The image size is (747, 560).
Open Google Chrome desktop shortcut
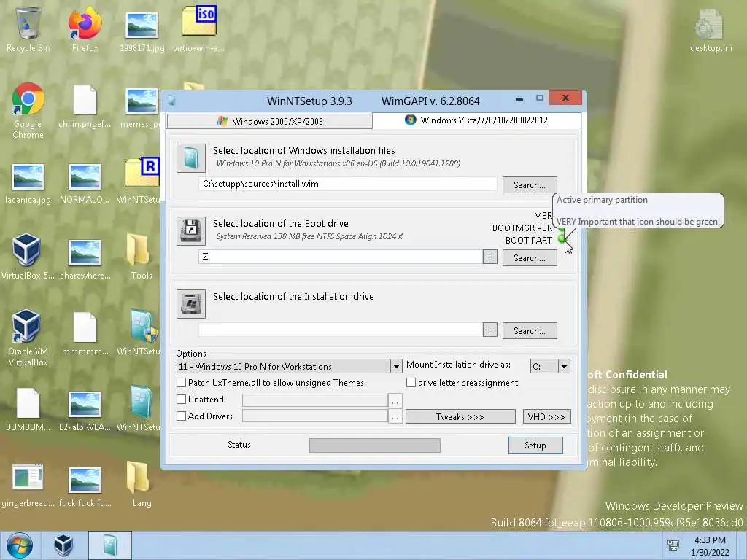[28, 111]
